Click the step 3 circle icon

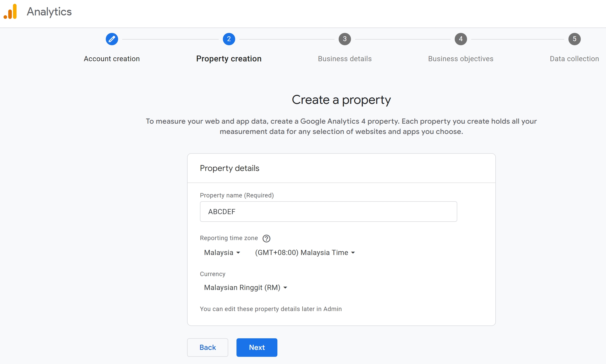(x=345, y=39)
